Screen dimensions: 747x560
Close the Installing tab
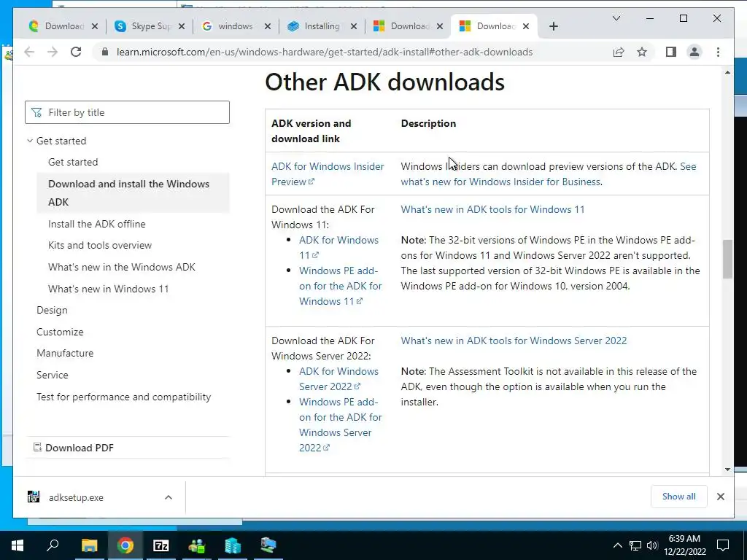(354, 27)
